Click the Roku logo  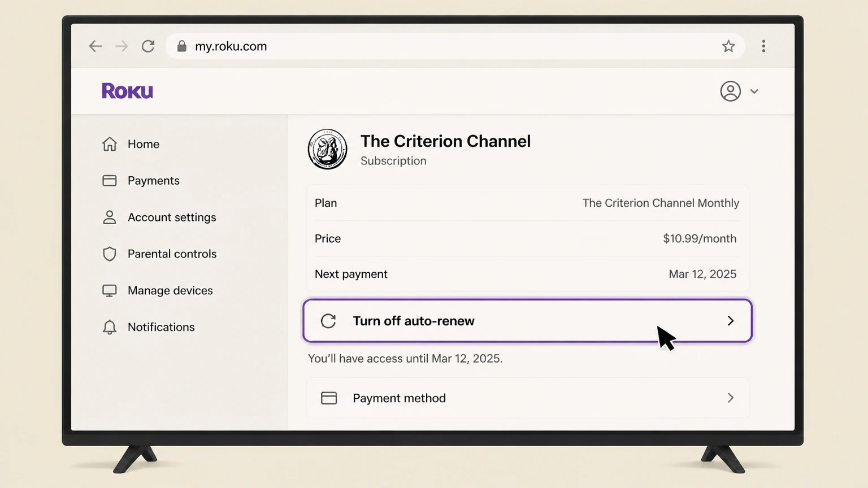click(128, 91)
